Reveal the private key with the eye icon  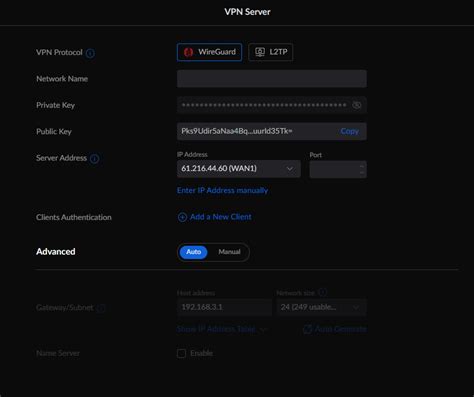pyautogui.click(x=357, y=105)
